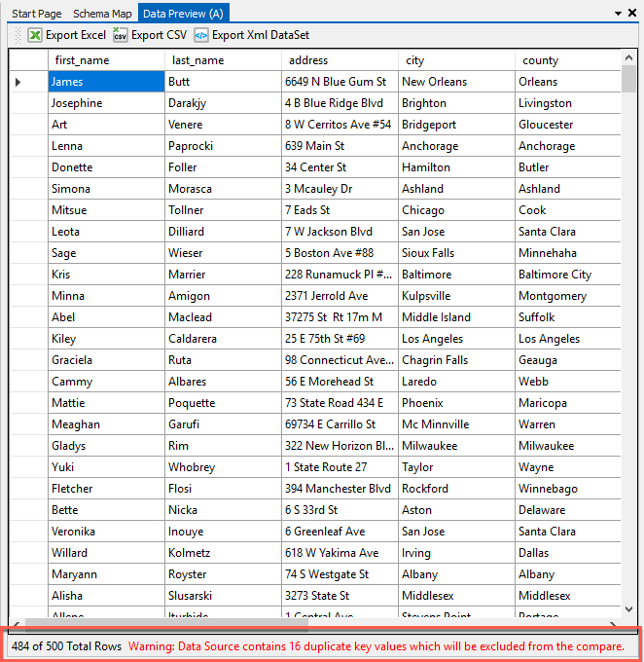Click the 1 State Route 27 cell

click(340, 467)
